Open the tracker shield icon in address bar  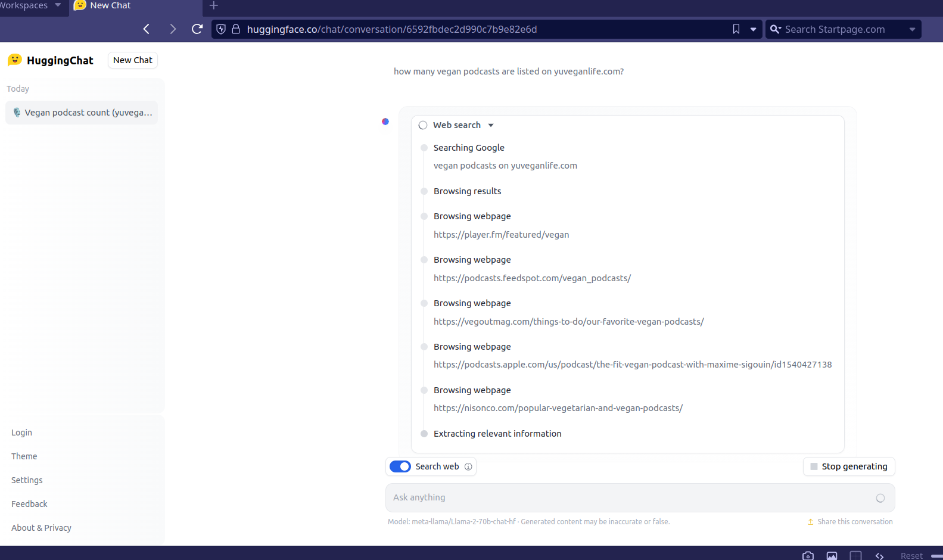(x=221, y=29)
